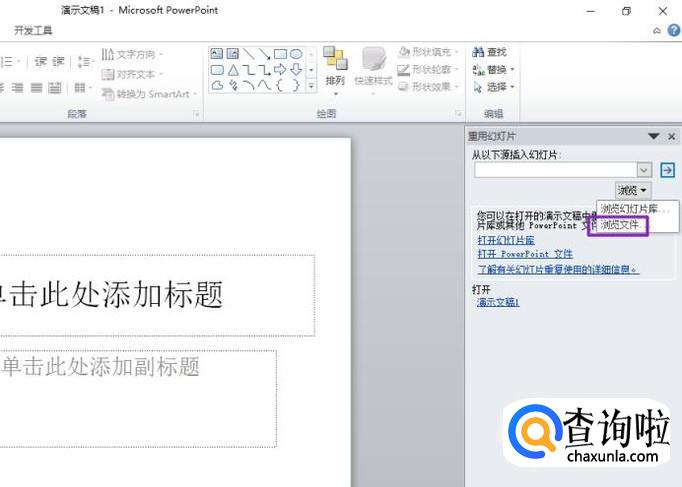Click the slide source path input box

(556, 170)
